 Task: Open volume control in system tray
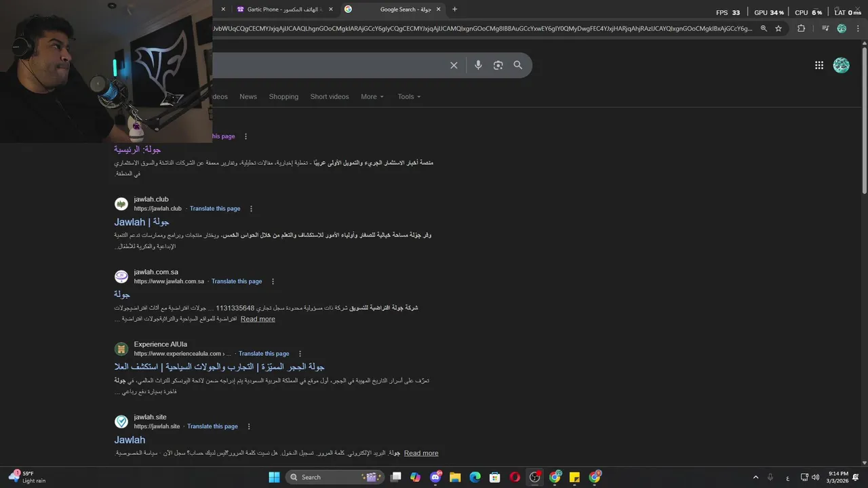(816, 477)
